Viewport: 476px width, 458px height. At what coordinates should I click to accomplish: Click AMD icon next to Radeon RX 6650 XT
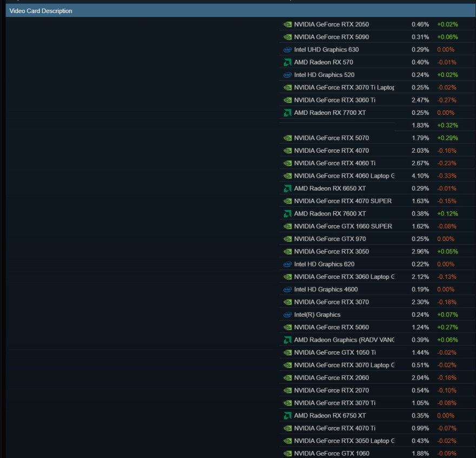[x=287, y=188]
